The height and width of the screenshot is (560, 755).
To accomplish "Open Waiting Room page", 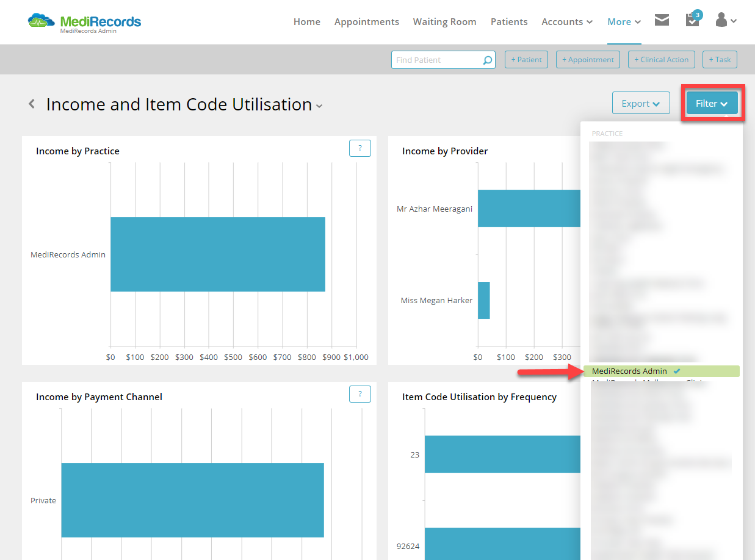I will tap(445, 21).
